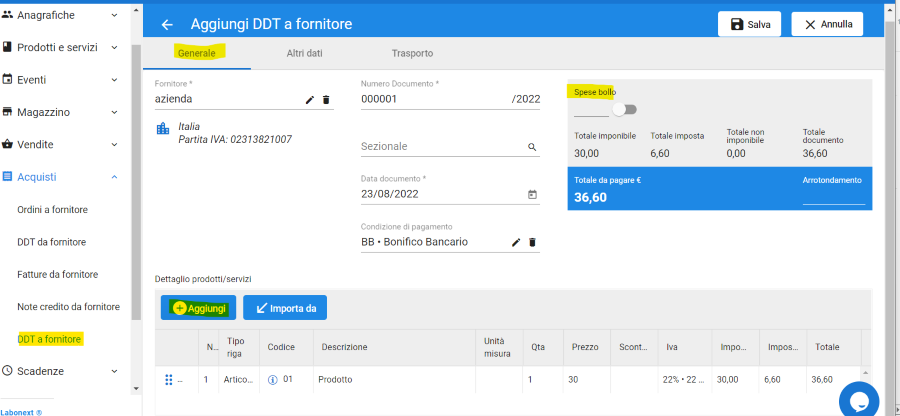This screenshot has height=416, width=900.
Task: Open Ordini a fornitore
Action: [x=52, y=210]
